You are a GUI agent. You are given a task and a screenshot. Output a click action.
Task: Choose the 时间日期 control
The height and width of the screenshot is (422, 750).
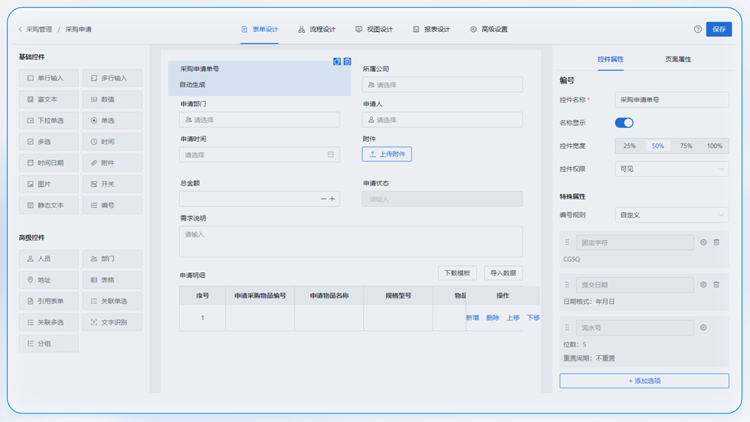tap(49, 163)
